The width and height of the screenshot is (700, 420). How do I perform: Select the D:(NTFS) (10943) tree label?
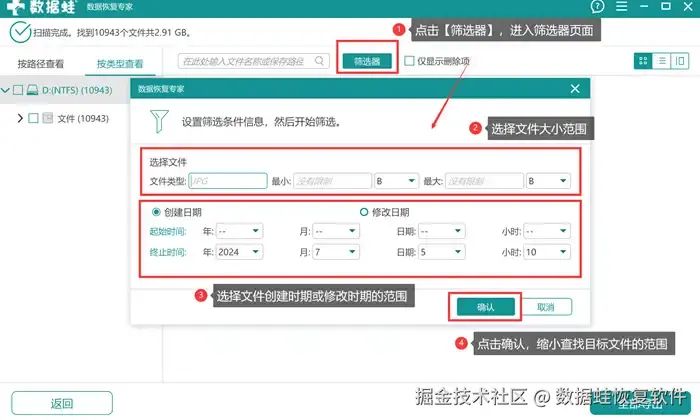(x=77, y=90)
